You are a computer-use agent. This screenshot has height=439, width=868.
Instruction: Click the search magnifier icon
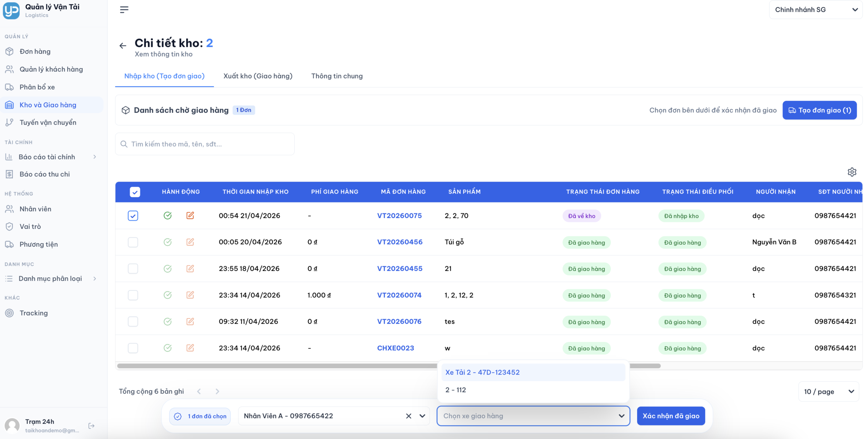124,144
